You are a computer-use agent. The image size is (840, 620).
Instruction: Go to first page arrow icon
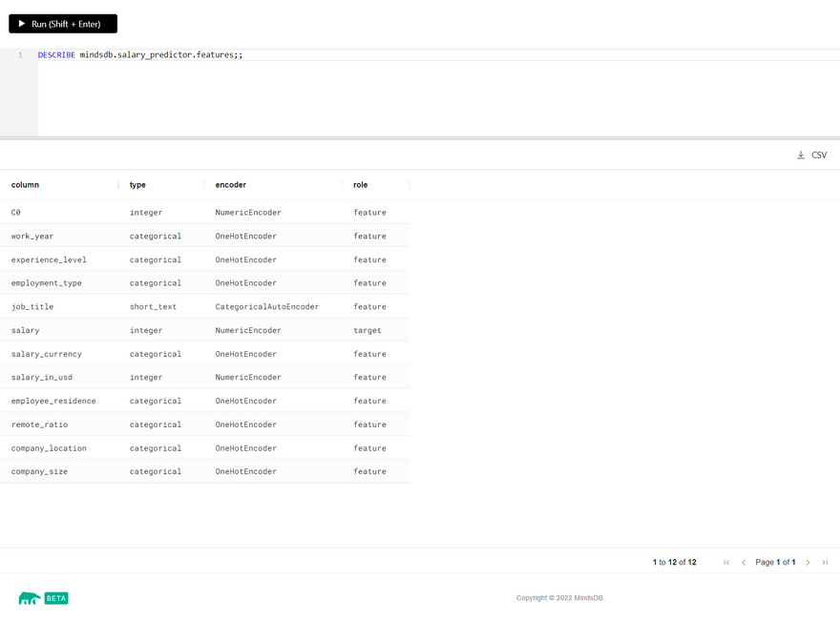click(x=726, y=563)
